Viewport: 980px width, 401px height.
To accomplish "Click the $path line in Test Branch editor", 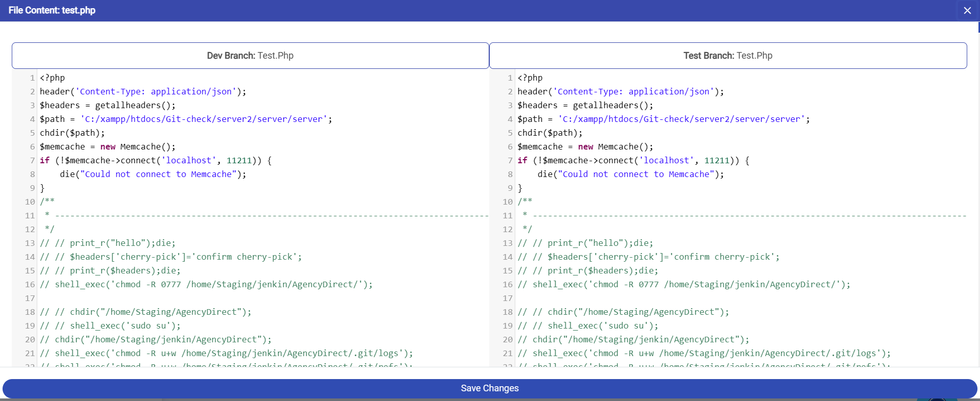I will 663,119.
